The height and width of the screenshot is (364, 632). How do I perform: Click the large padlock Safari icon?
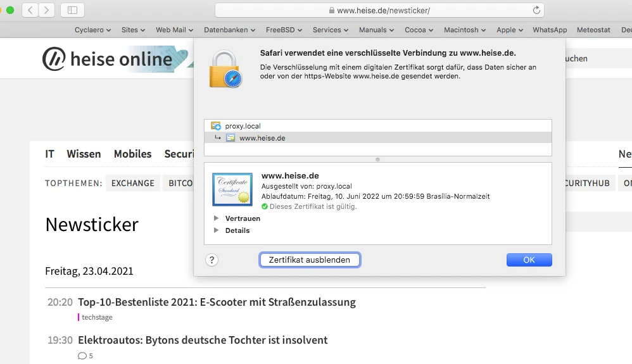click(225, 69)
